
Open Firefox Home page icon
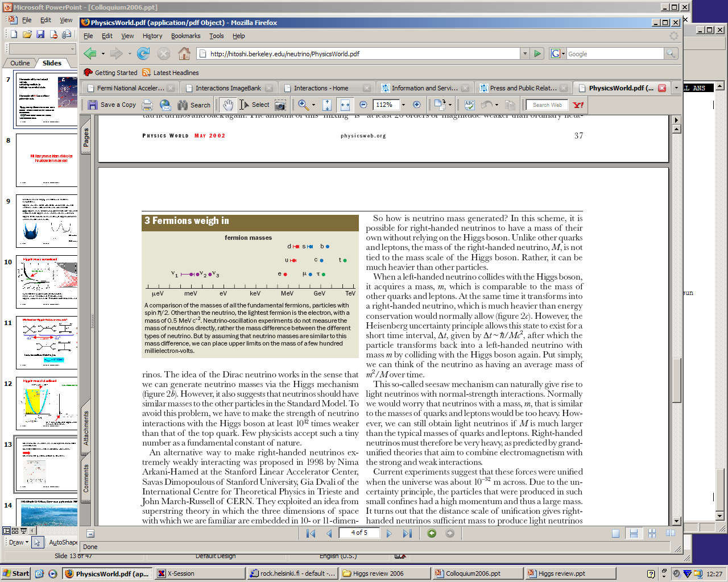point(184,53)
